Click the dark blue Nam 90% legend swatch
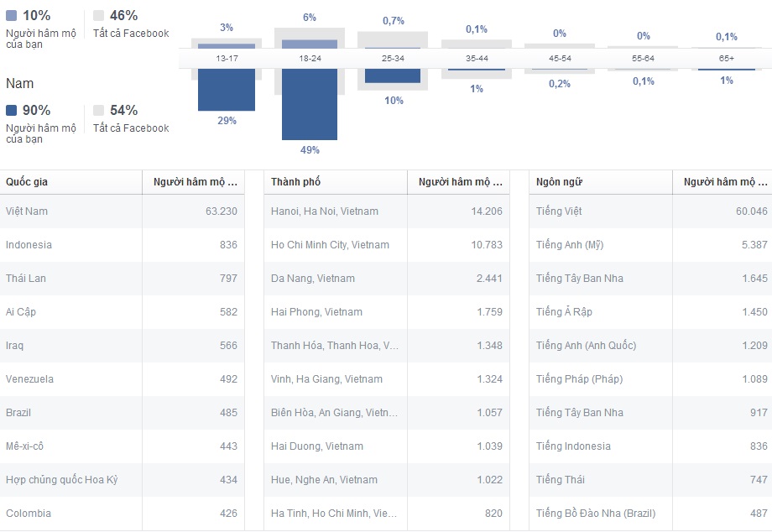This screenshot has width=772, height=532. pyautogui.click(x=11, y=110)
